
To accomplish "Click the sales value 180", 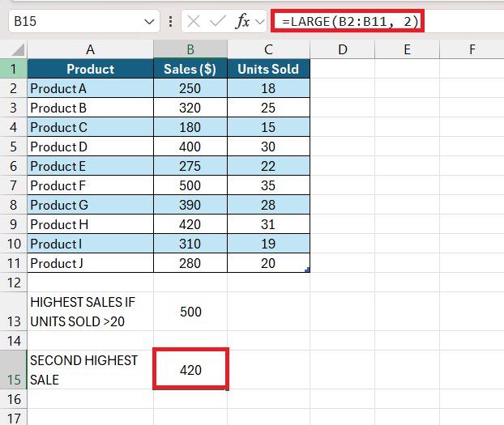I will 190,127.
